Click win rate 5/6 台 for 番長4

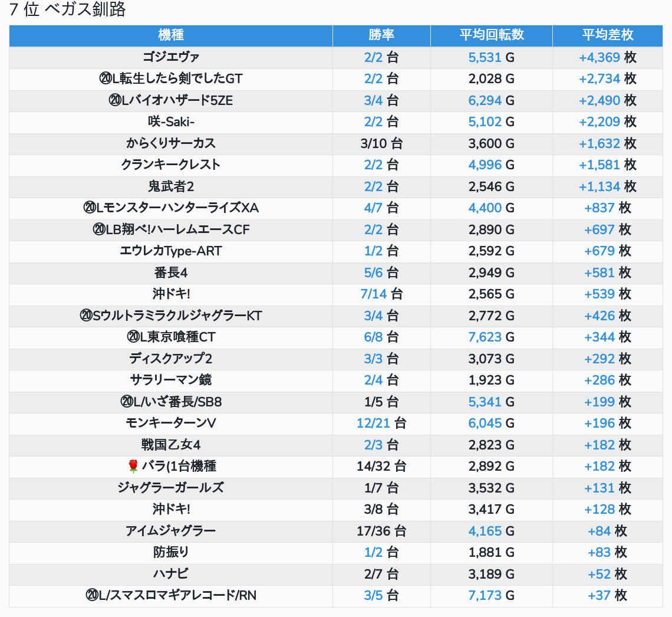[x=381, y=273]
